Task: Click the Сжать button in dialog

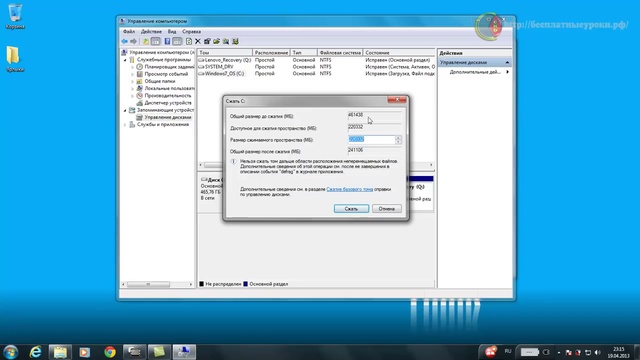Action: (351, 209)
